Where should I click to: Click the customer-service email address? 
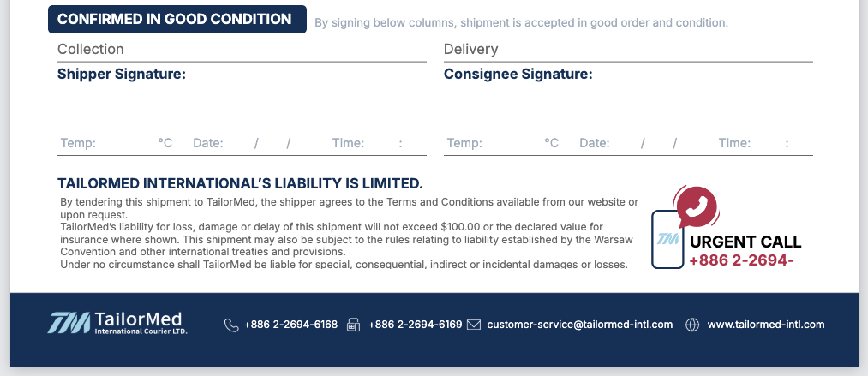pos(580,325)
